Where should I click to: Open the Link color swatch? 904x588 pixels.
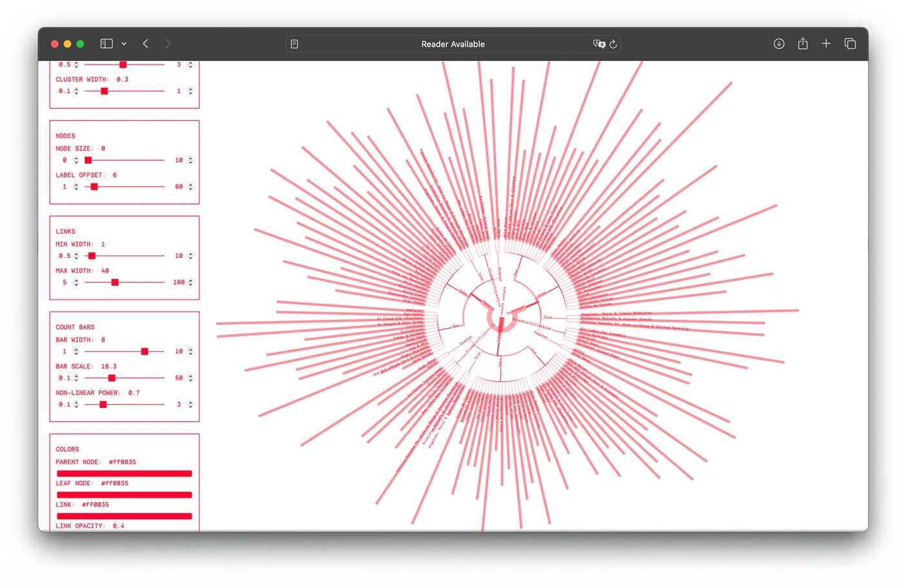(124, 516)
